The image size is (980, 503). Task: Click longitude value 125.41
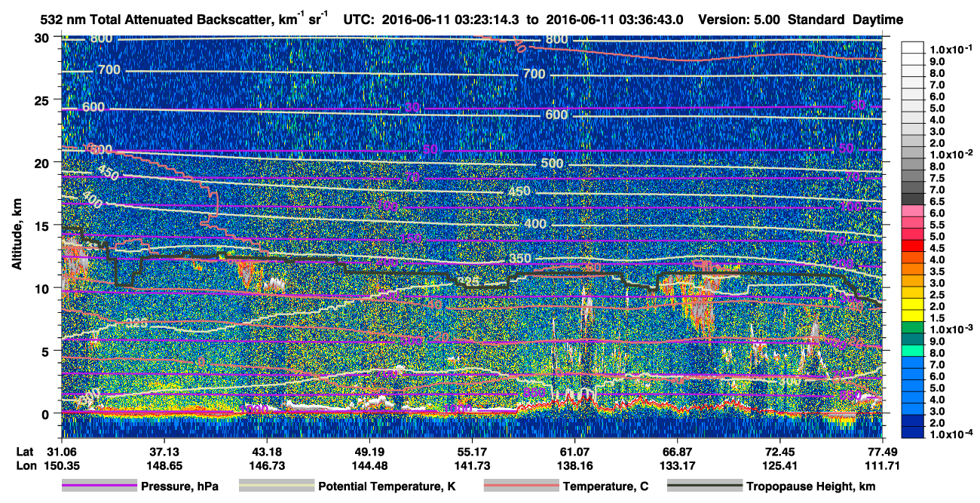tap(780, 465)
